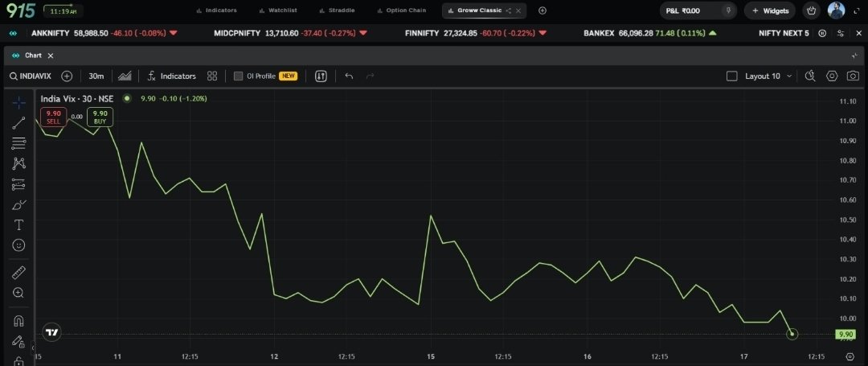Close the Groww Classic tab
The image size is (868, 366).
518,10
